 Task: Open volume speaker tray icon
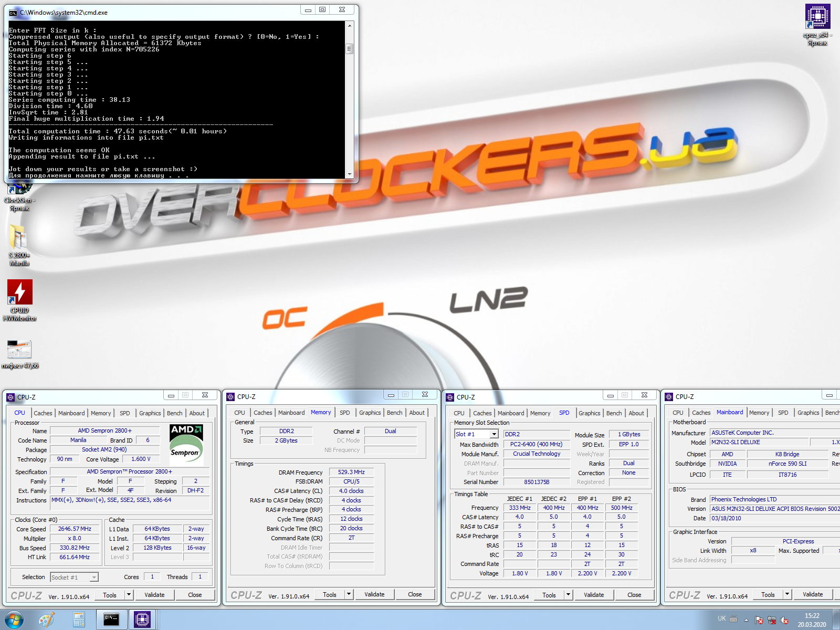pyautogui.click(x=784, y=620)
